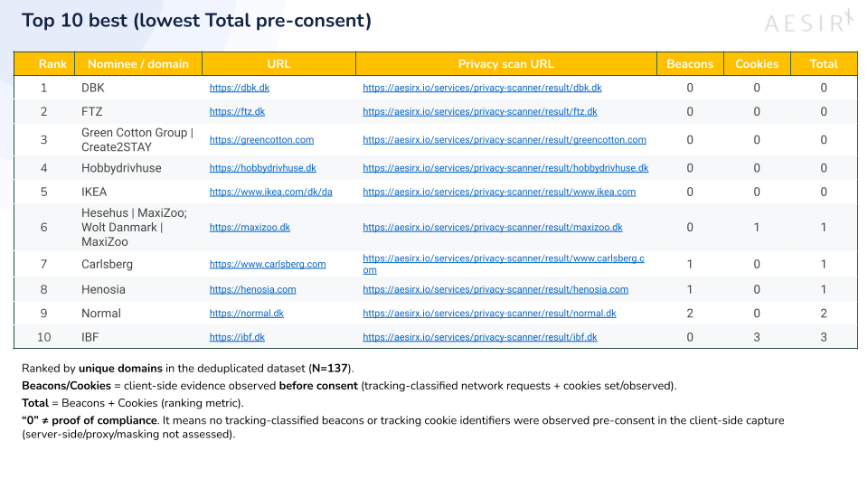Click the URL column header
This screenshot has height=488, width=868.
pos(279,64)
